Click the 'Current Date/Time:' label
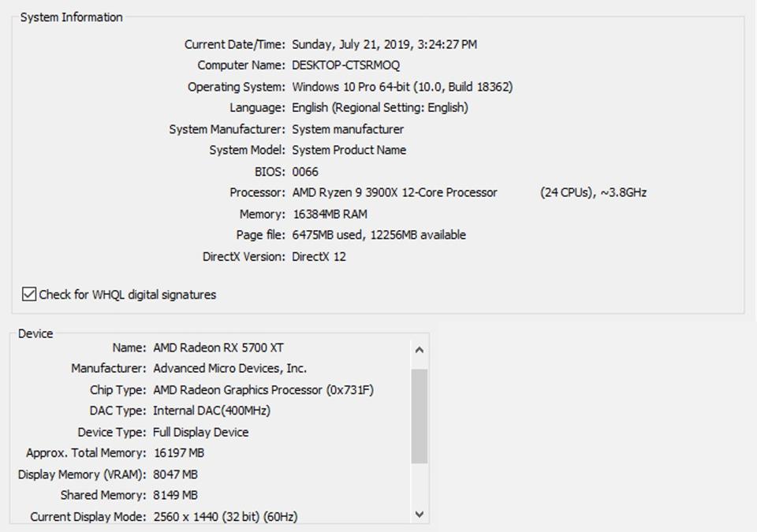Viewport: 757px width, 532px height. 235,44
